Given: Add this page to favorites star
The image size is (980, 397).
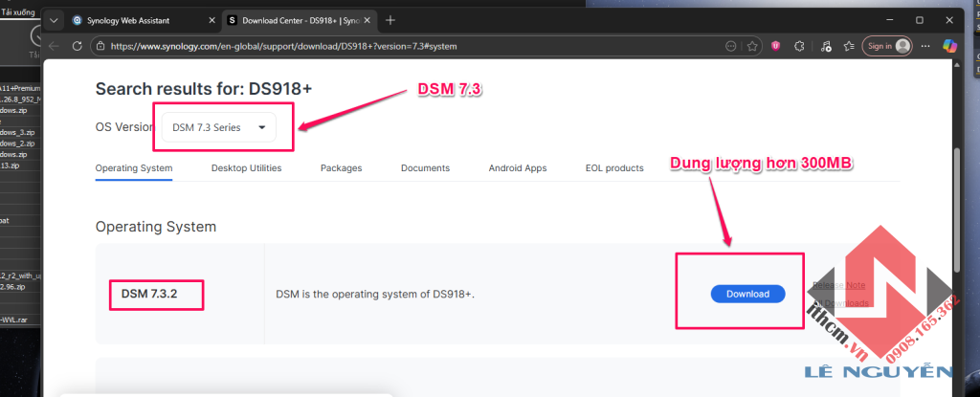Looking at the screenshot, I should pos(752,46).
